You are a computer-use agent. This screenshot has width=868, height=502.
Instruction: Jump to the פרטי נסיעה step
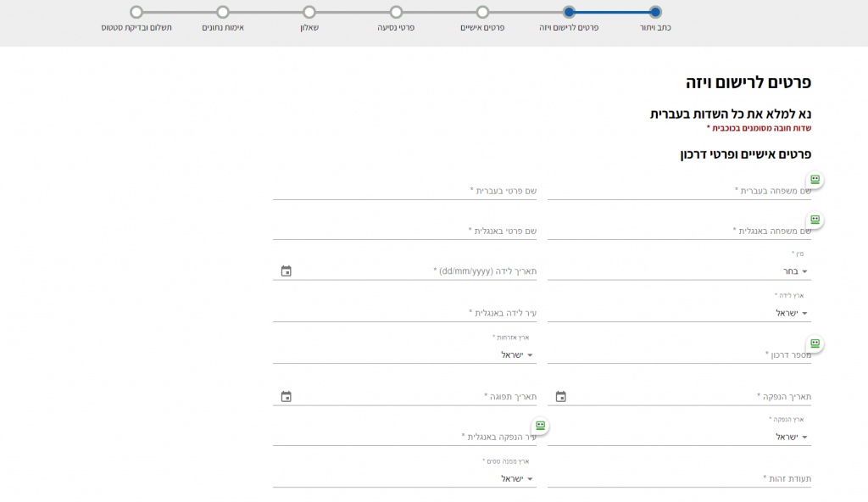tap(396, 12)
